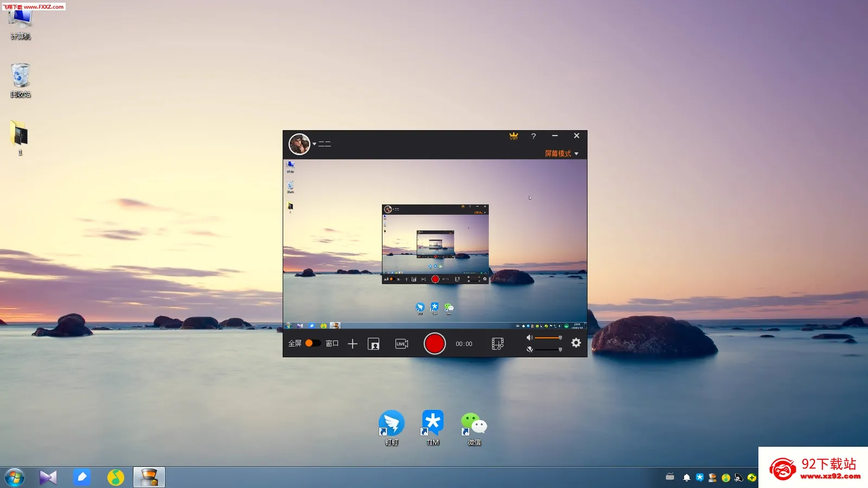Screen dimensions: 868x488
Task: Click the VIP crown icon
Action: coord(514,136)
